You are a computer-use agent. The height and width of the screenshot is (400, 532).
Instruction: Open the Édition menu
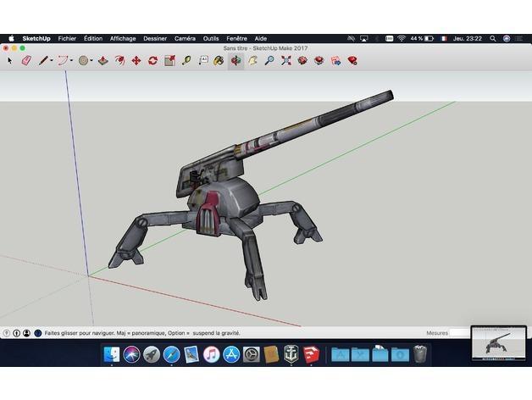[93, 38]
